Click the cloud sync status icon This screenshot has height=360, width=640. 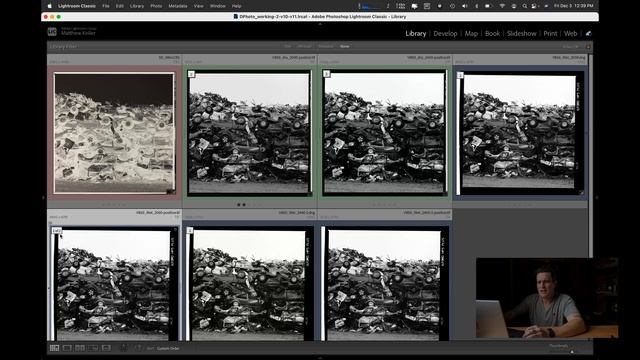coord(588,33)
